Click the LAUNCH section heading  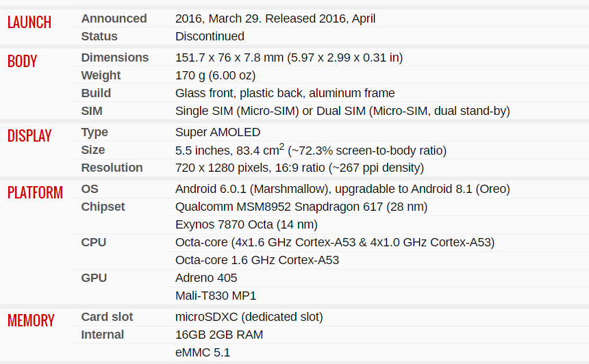(29, 22)
